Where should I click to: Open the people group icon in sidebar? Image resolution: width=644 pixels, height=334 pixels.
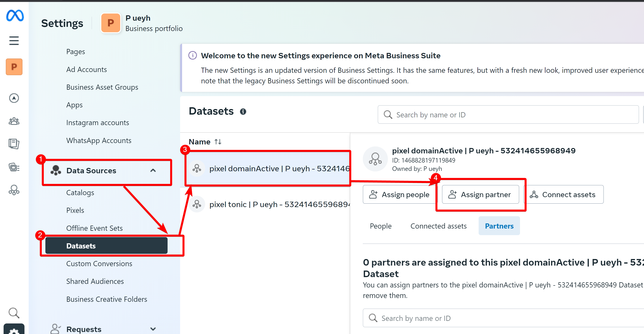(14, 121)
